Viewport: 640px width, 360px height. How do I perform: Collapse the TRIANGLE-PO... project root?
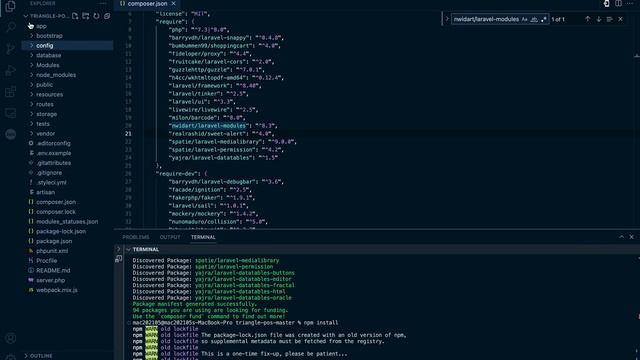[47, 16]
